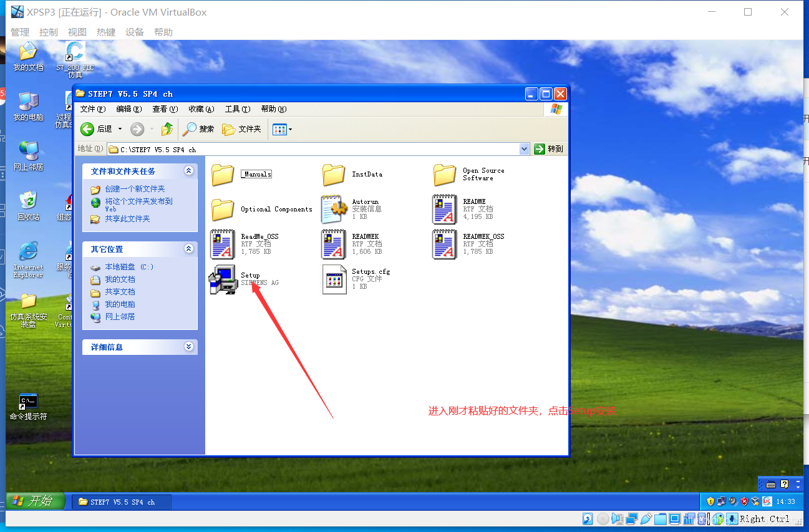
Task: Click the volume speaker tray icon
Action: point(732,501)
